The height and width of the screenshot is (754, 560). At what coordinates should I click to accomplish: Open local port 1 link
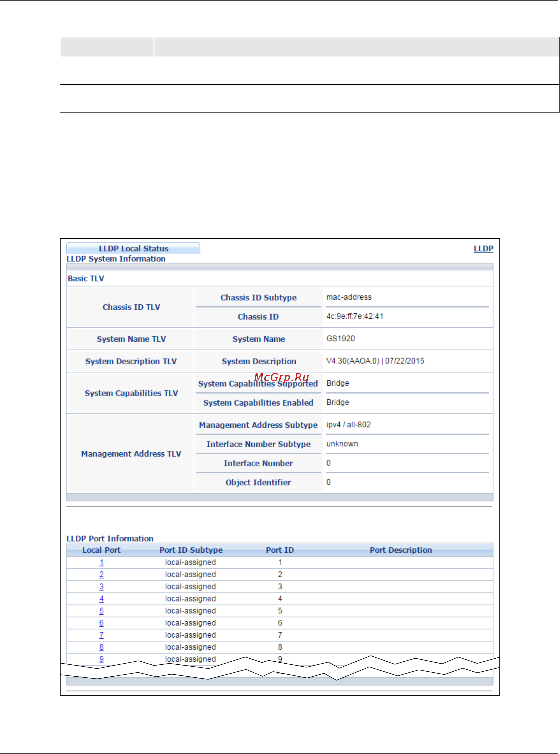pos(101,563)
